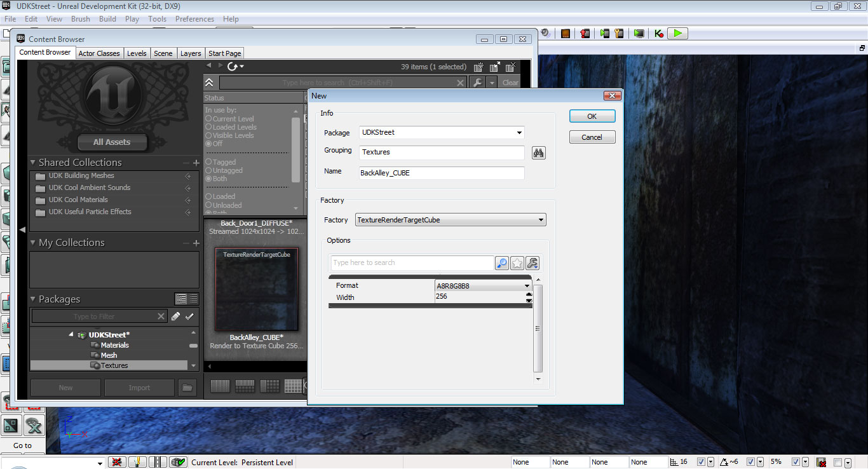Select the Loaded Levels radio button
This screenshot has width=868, height=469.
click(x=208, y=127)
